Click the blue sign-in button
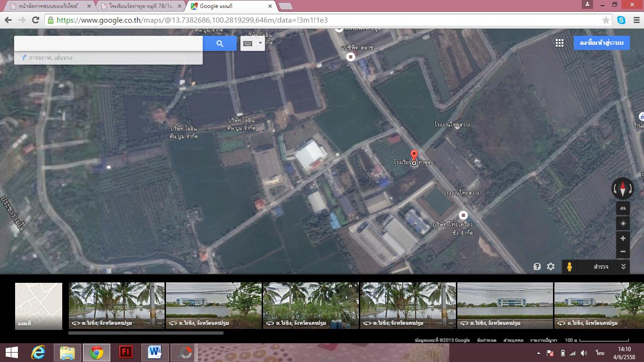644x362 pixels. coord(601,43)
